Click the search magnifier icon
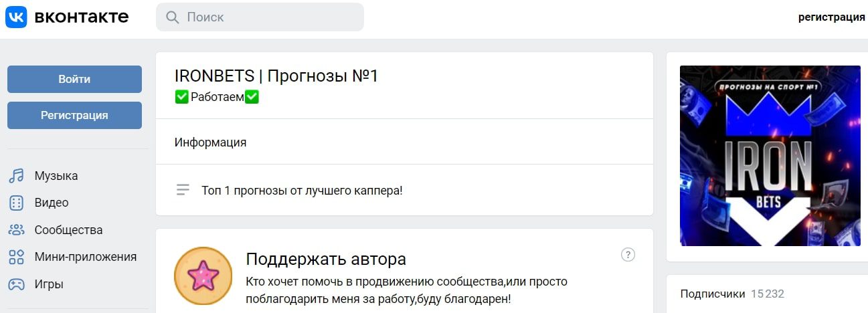The width and height of the screenshot is (868, 313). (172, 17)
